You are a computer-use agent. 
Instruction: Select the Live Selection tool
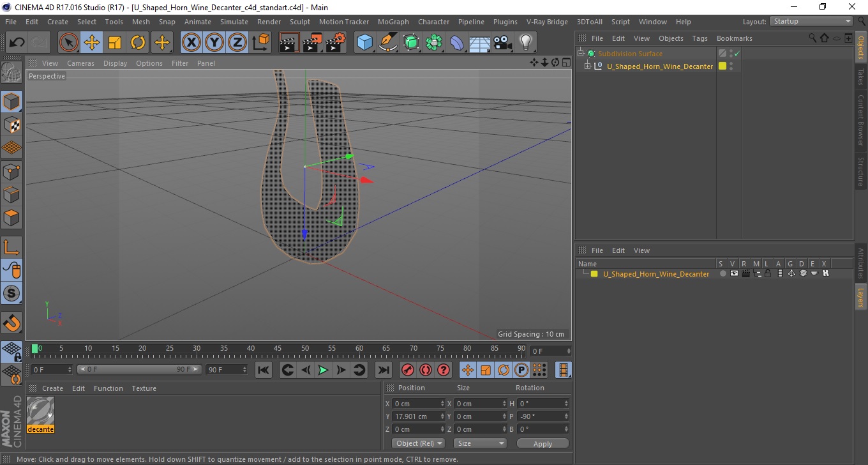69,43
